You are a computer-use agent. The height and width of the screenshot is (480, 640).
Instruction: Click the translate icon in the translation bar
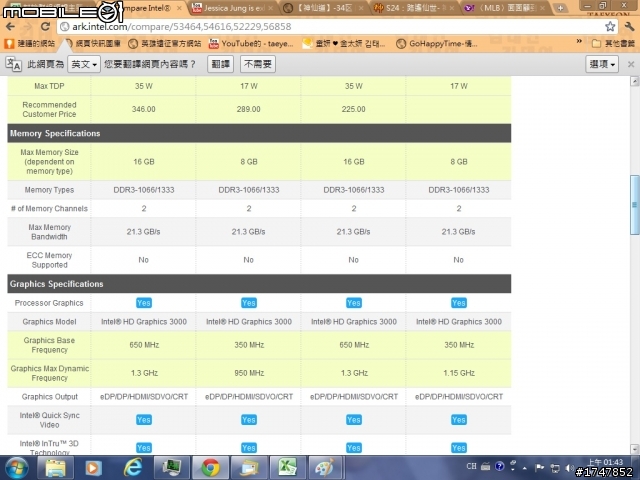[x=13, y=64]
